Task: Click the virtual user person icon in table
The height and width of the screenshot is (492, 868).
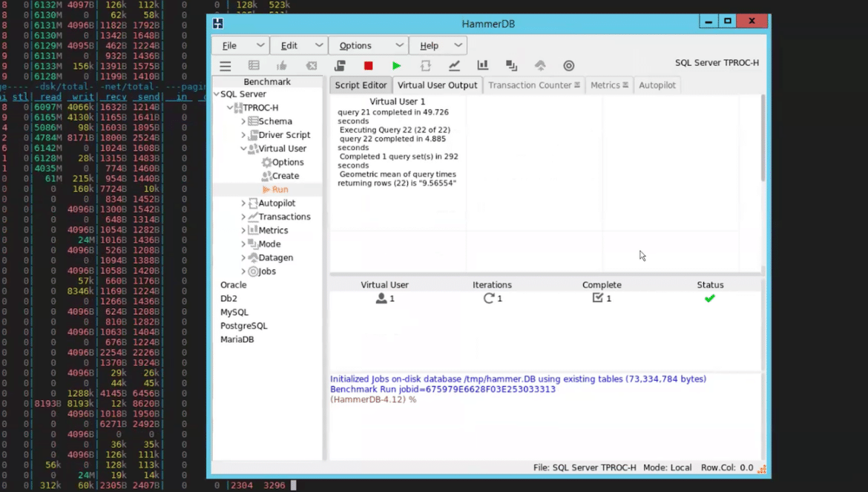Action: click(x=381, y=298)
